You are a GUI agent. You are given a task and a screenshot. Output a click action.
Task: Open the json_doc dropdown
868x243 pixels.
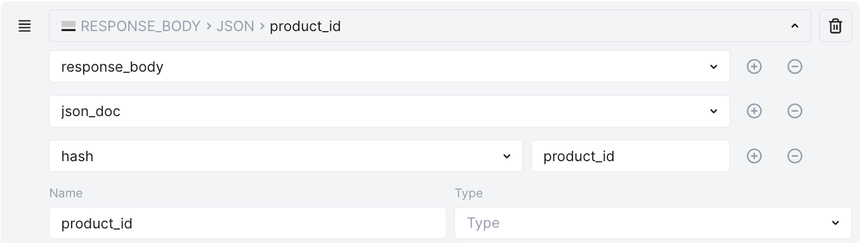pos(390,111)
